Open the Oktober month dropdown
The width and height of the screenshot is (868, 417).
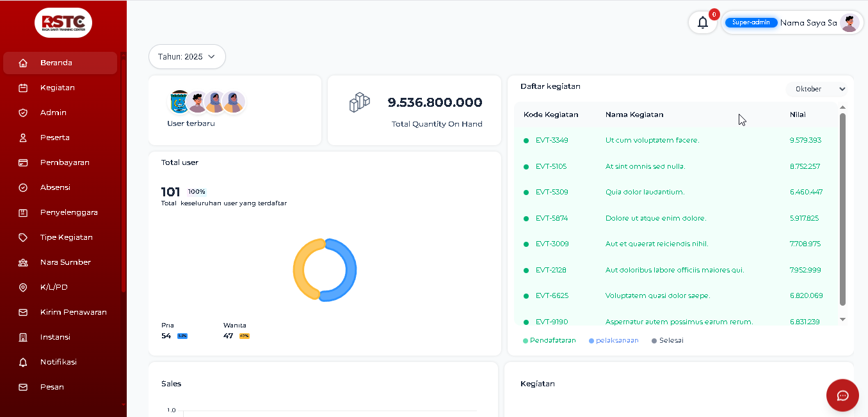point(817,89)
